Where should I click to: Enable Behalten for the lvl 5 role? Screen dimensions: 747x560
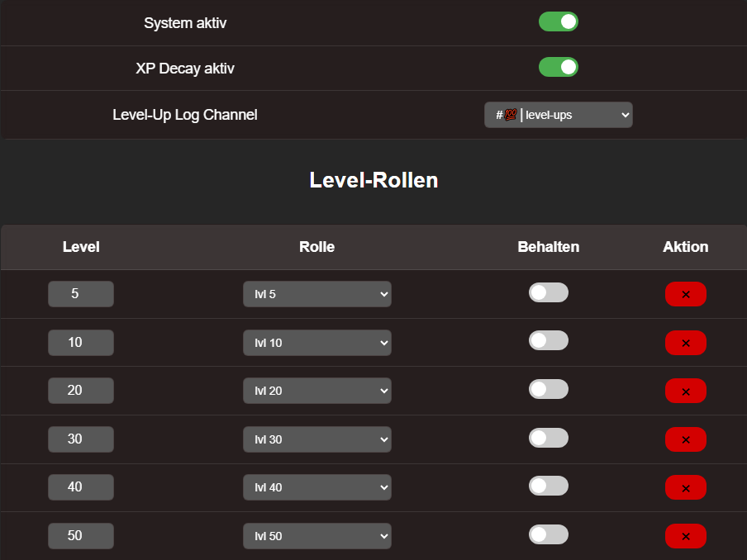coord(548,292)
